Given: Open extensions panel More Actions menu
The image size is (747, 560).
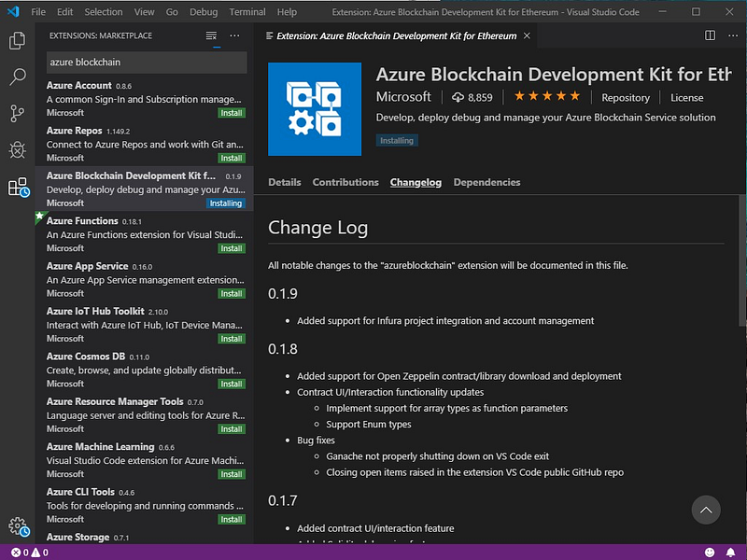Looking at the screenshot, I should click(x=234, y=35).
